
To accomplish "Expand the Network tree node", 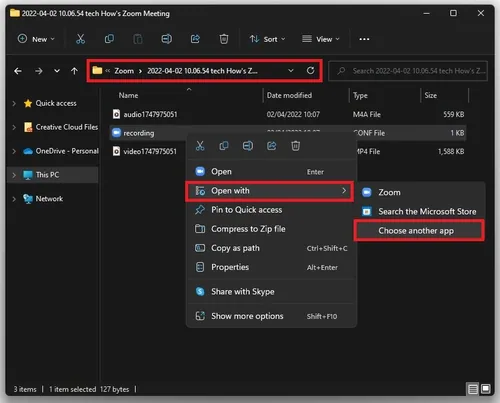I will coord(14,199).
